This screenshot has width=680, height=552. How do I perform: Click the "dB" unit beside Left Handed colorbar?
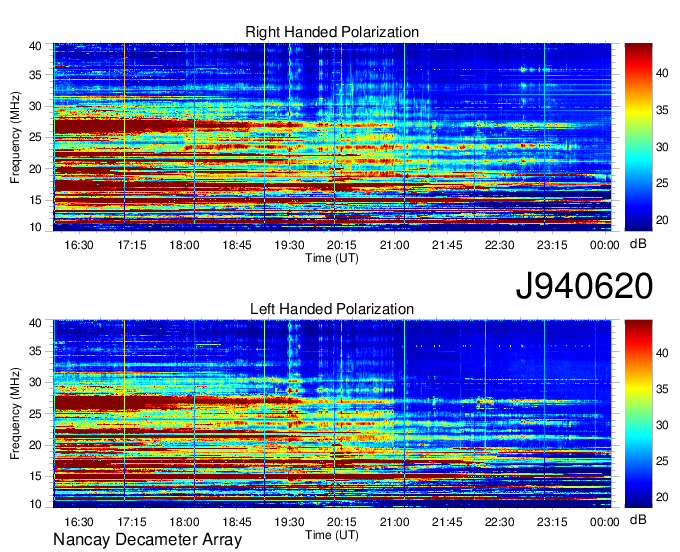click(x=638, y=520)
